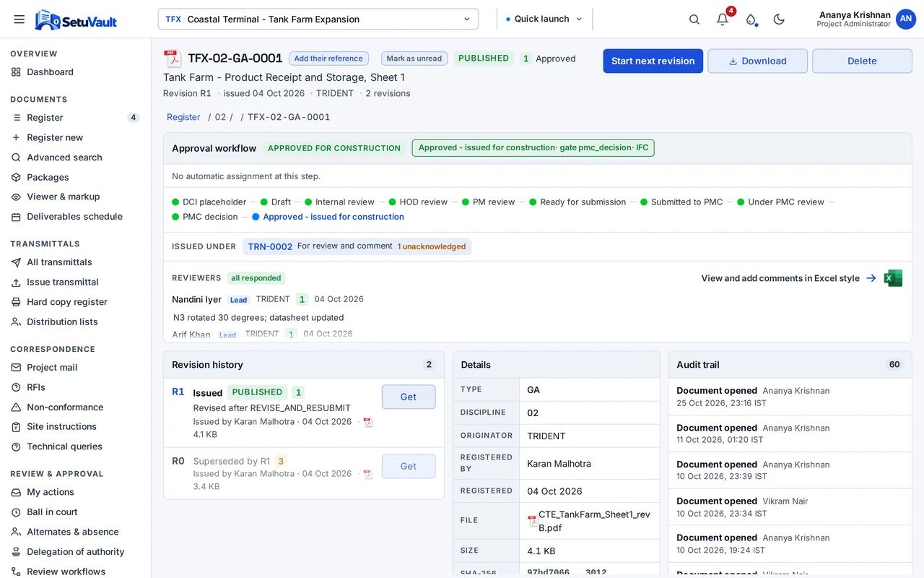Viewport: 924px width, 578px height.
Task: Open Distribution lists in the sidebar
Action: (75, 322)
